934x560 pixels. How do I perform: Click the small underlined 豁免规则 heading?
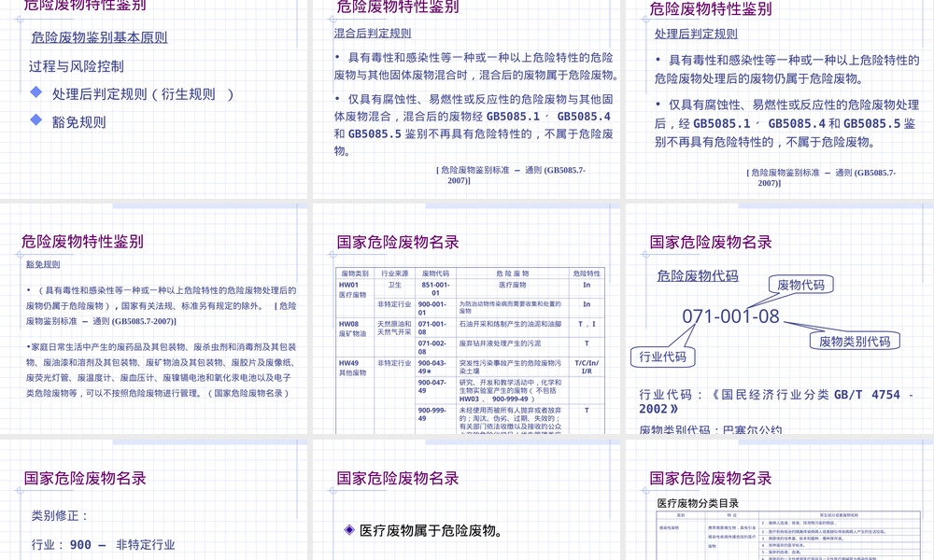[43, 264]
